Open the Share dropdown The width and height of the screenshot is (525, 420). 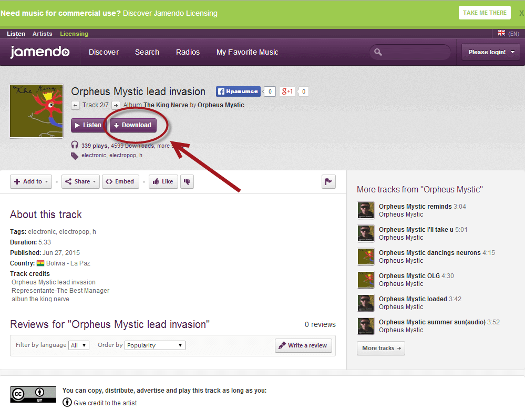pyautogui.click(x=80, y=181)
